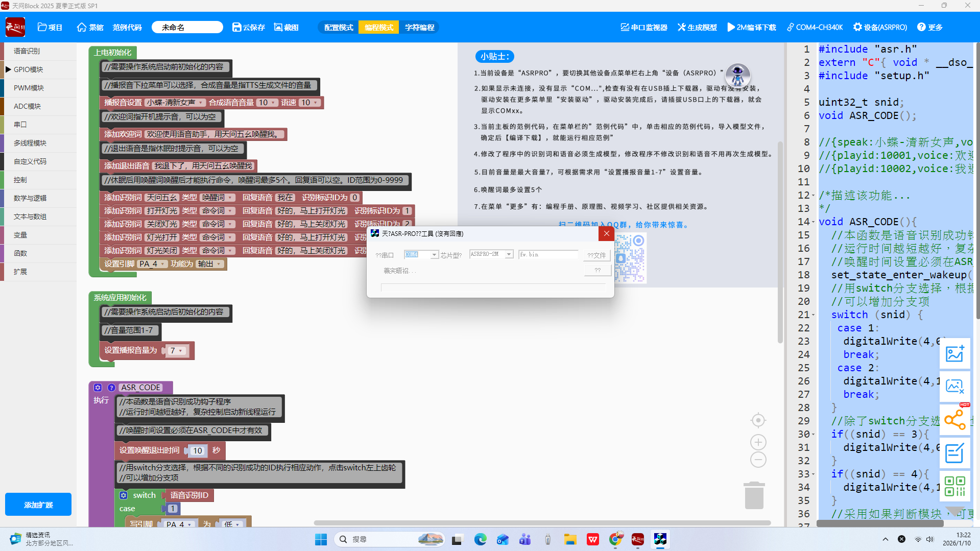Click the code editor horizontal scrollbar
980x551 pixels.
click(x=879, y=523)
